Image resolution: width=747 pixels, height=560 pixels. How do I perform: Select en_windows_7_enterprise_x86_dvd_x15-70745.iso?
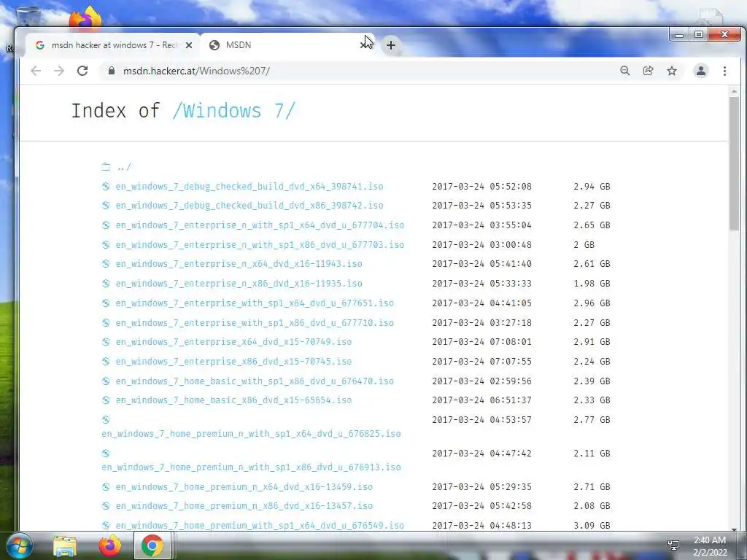[233, 362]
